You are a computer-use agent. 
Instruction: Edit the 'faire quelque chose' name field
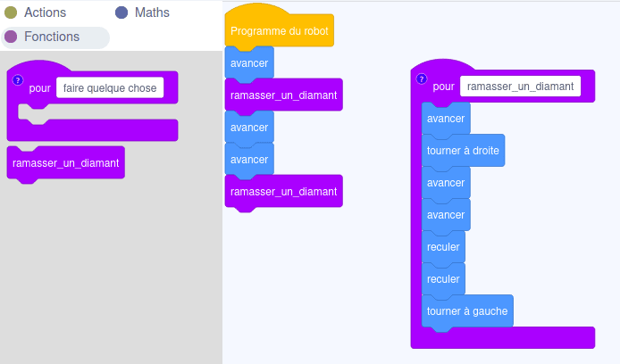pos(110,87)
